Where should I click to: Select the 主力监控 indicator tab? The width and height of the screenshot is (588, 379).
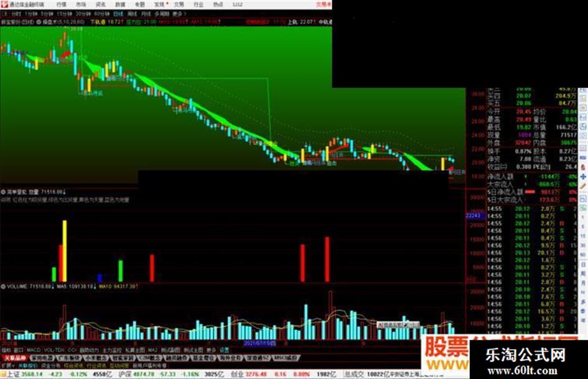(x=112, y=350)
